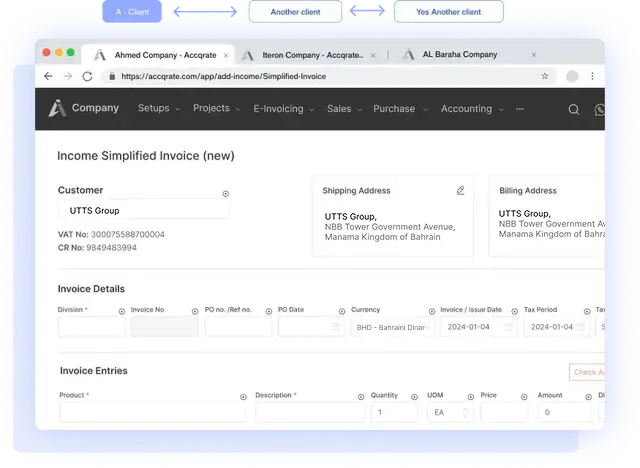Open search with magnifier icon
The image size is (640, 468).
coord(574,109)
